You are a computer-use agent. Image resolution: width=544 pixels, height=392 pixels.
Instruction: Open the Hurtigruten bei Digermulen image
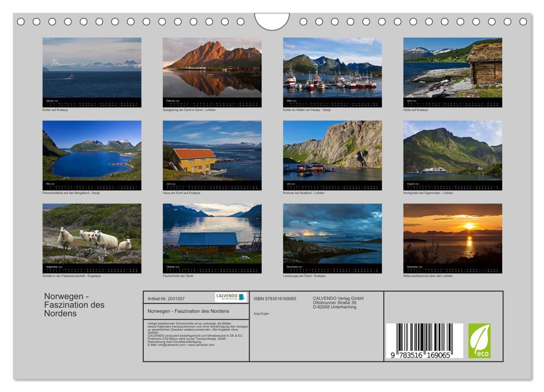[452, 151]
